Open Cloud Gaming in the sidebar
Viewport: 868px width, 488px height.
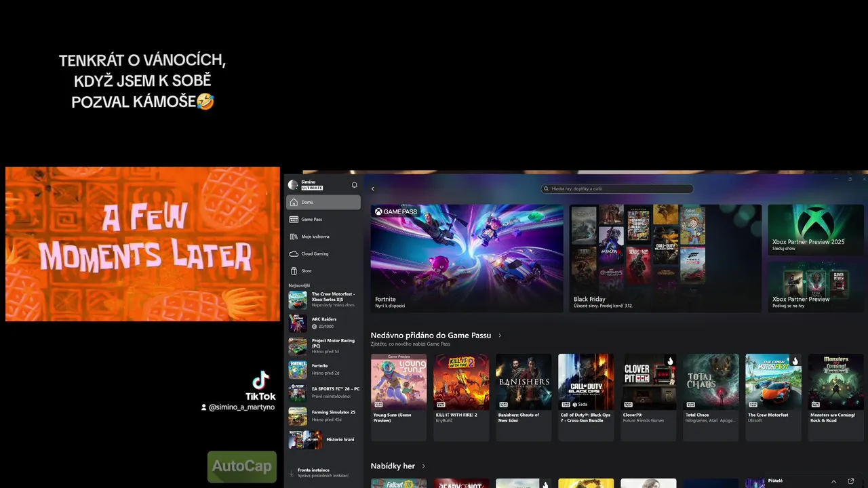(323, 253)
